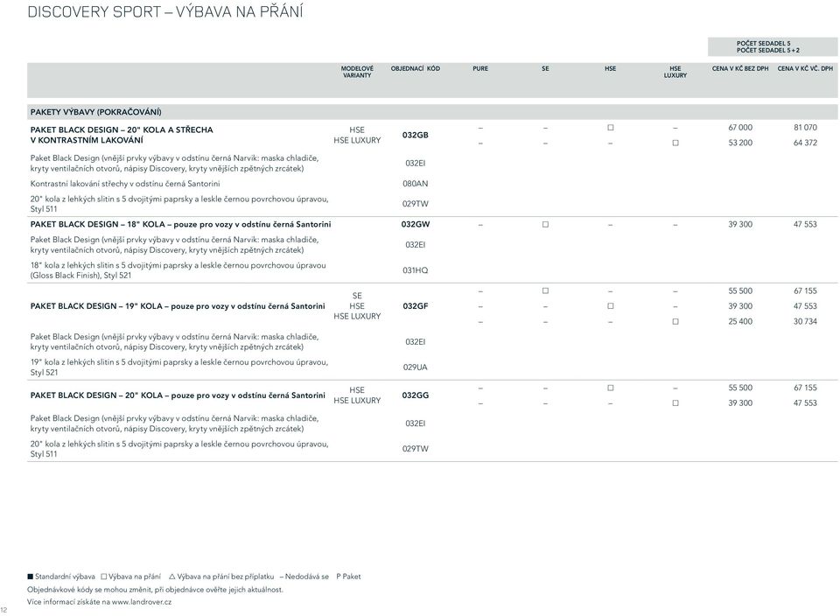Select the SE option square in 032GW row

(545, 225)
